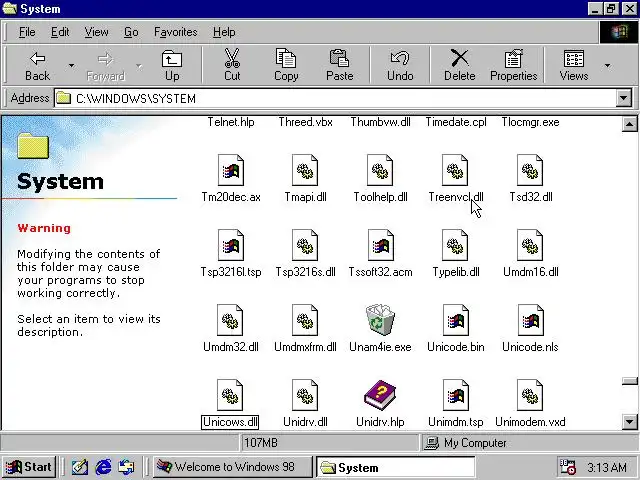Select the Unimdm.tsp file icon
The height and width of the screenshot is (480, 640).
click(455, 395)
